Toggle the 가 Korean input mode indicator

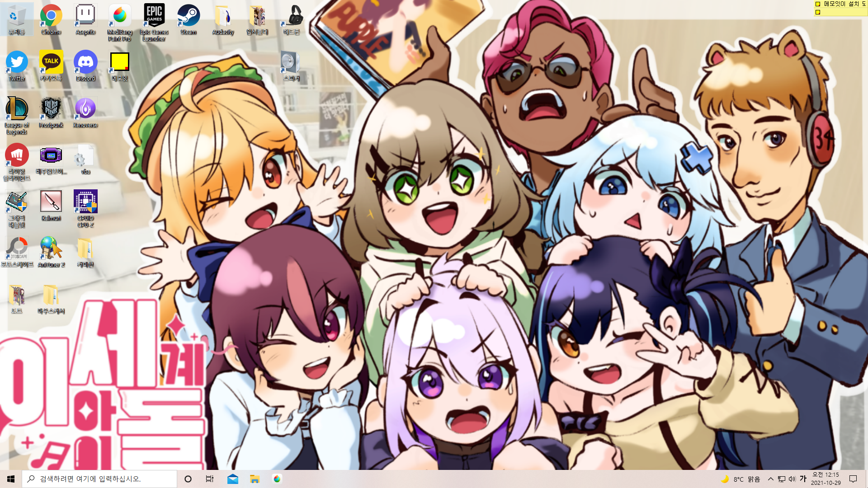pos(803,479)
